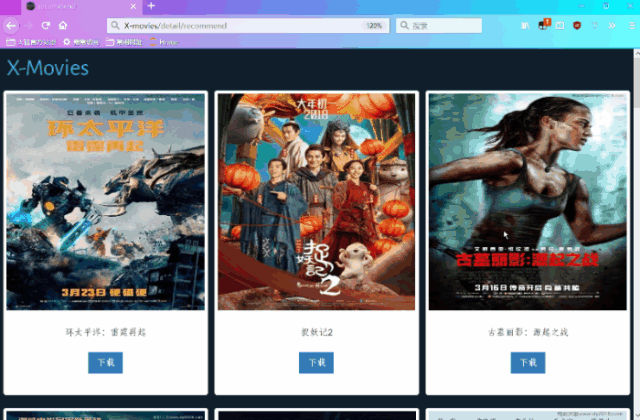
Task: Go back using the browser back arrow
Action: coord(11,26)
